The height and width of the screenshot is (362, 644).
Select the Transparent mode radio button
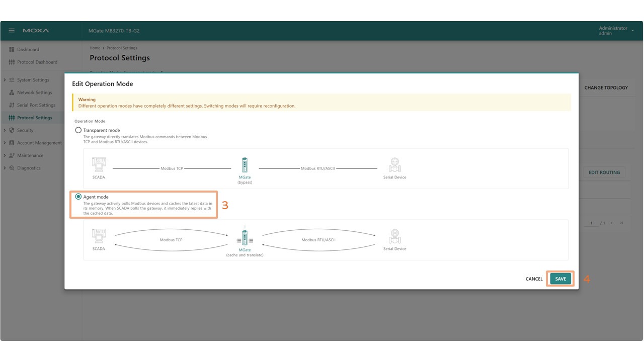78,130
